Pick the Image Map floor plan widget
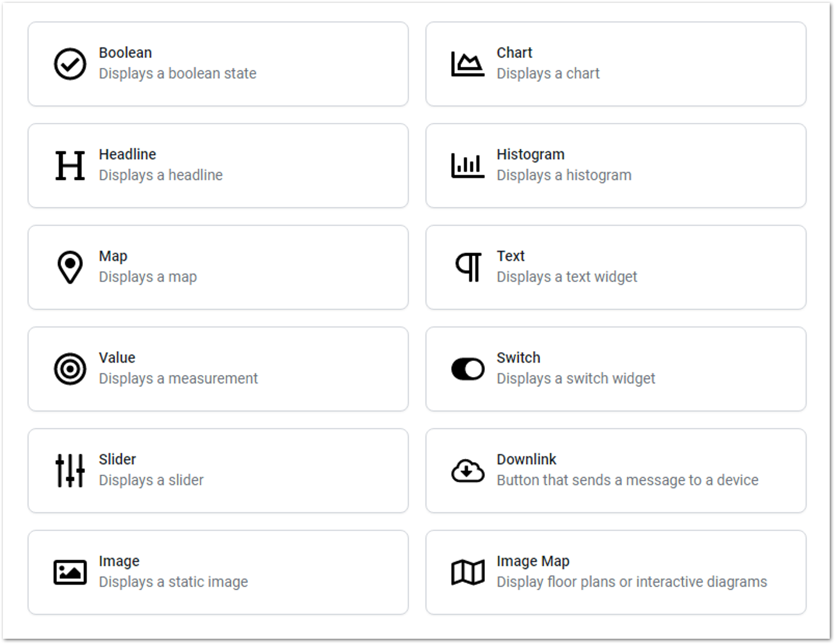Screen dimensions: 835x644 coord(616,571)
